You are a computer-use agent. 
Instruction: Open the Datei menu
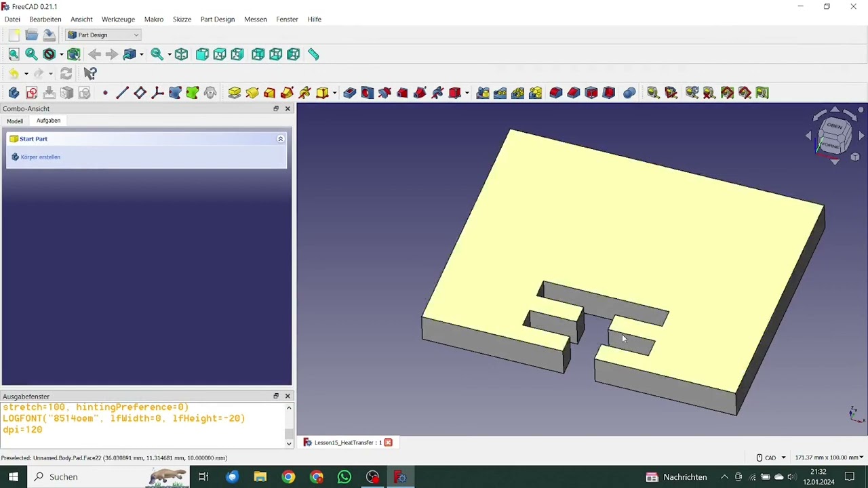click(12, 19)
